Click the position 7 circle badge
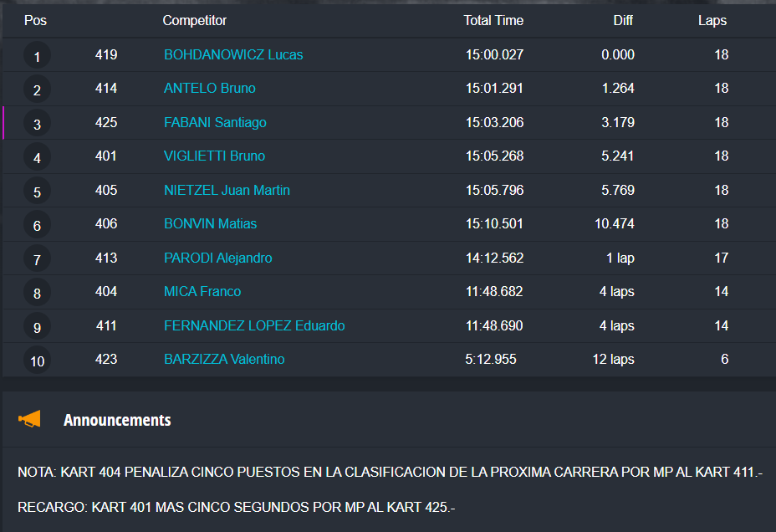 [37, 260]
